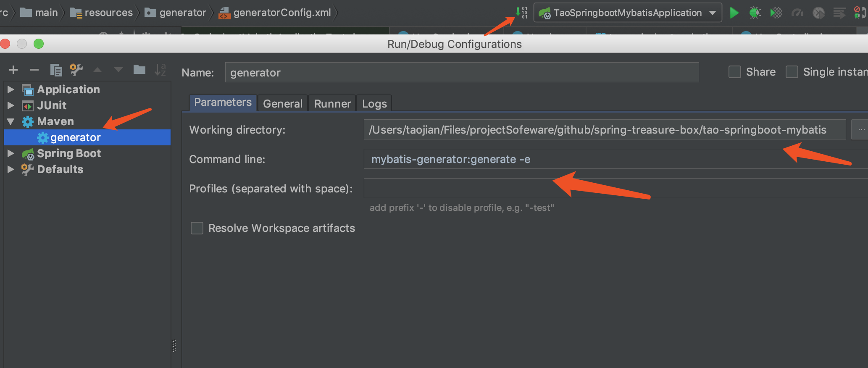868x368 pixels.
Task: Sort configurations alphabetically
Action: pyautogui.click(x=160, y=70)
